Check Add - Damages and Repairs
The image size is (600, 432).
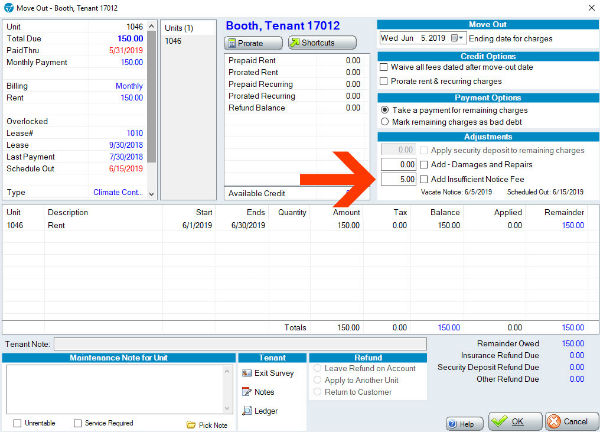tap(424, 165)
